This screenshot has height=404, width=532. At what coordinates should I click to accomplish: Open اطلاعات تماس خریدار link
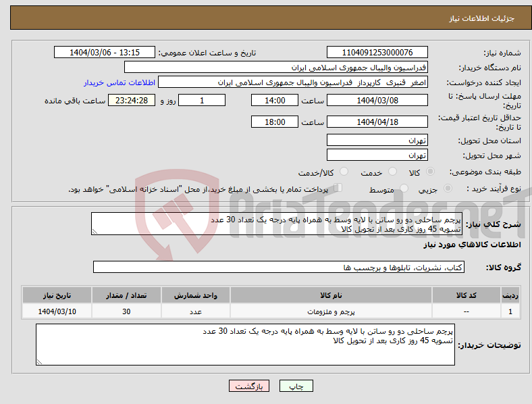(119, 82)
